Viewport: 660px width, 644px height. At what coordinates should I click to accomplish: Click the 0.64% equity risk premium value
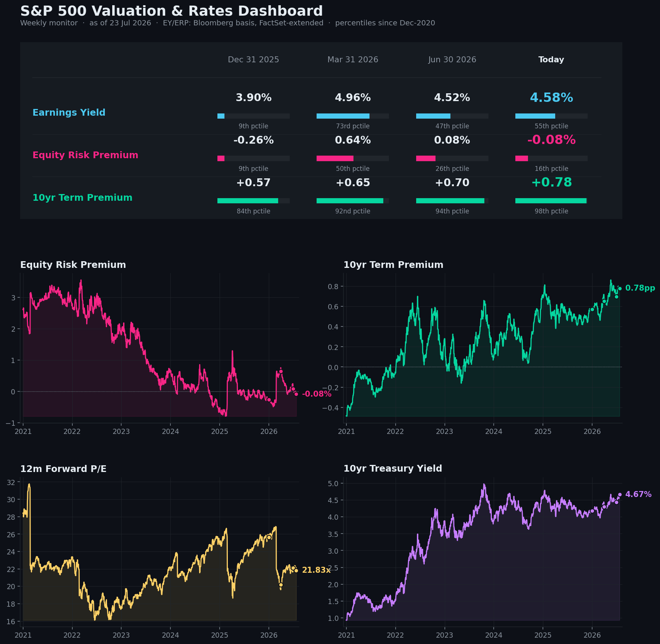[x=353, y=140]
